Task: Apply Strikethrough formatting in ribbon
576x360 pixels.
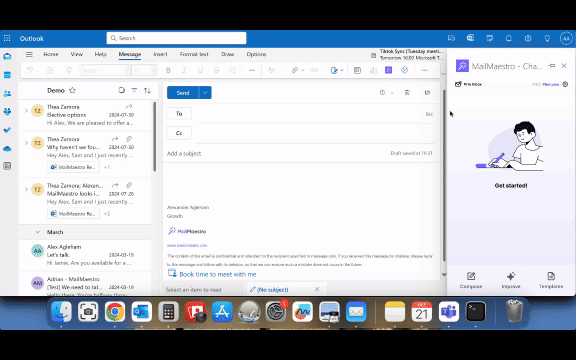Action: click(216, 70)
